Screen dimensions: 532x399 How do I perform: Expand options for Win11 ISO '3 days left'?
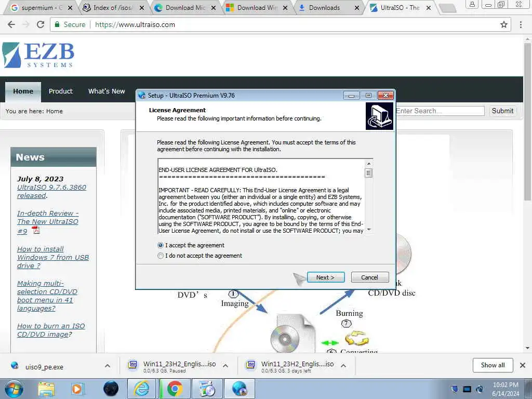[x=343, y=366]
